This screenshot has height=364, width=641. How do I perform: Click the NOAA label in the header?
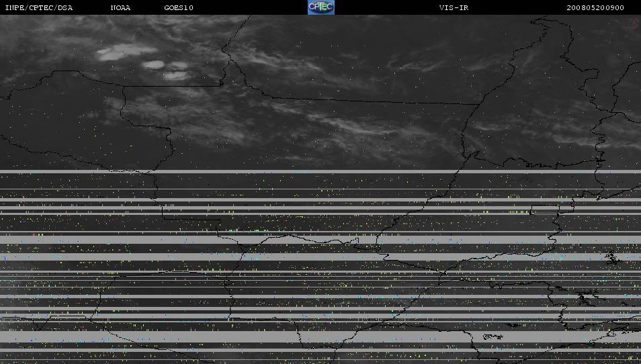tap(120, 8)
